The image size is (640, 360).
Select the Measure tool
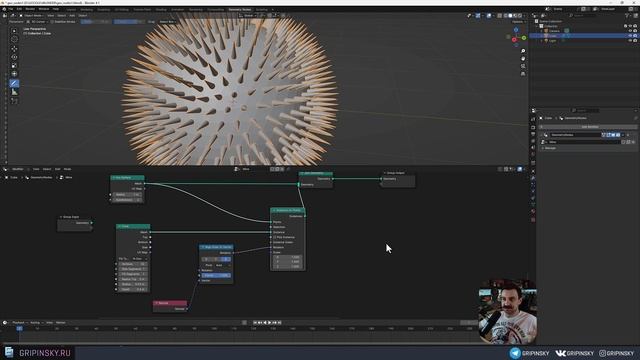(x=14, y=92)
